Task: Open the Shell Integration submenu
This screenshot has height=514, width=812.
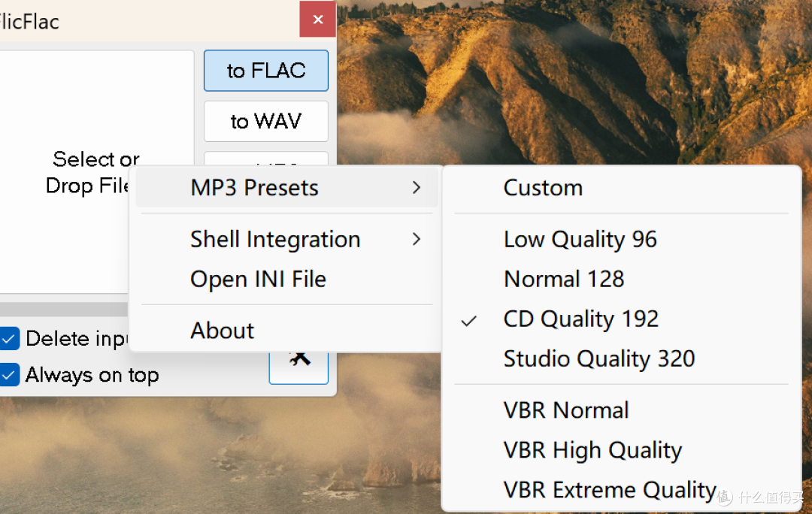Action: [286, 239]
